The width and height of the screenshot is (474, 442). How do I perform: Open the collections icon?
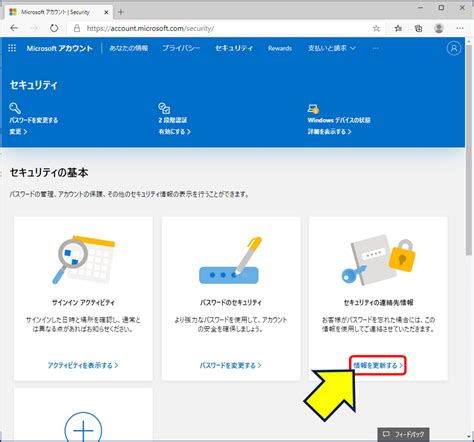click(418, 28)
